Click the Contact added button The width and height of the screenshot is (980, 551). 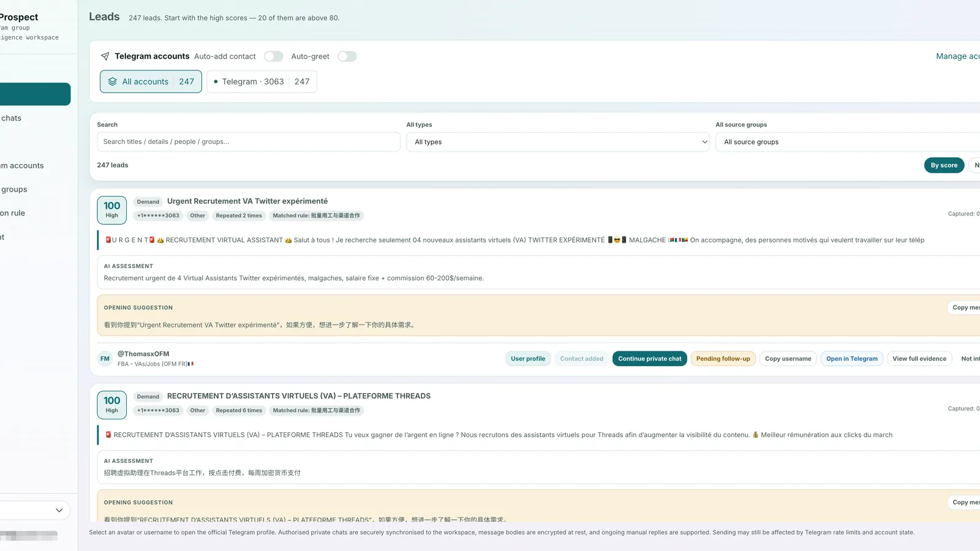(x=582, y=359)
